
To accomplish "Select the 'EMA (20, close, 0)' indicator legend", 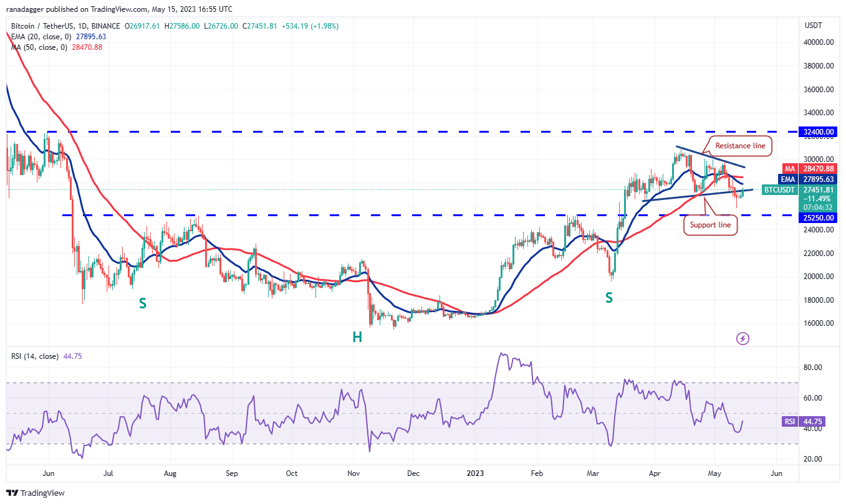I will point(40,36).
